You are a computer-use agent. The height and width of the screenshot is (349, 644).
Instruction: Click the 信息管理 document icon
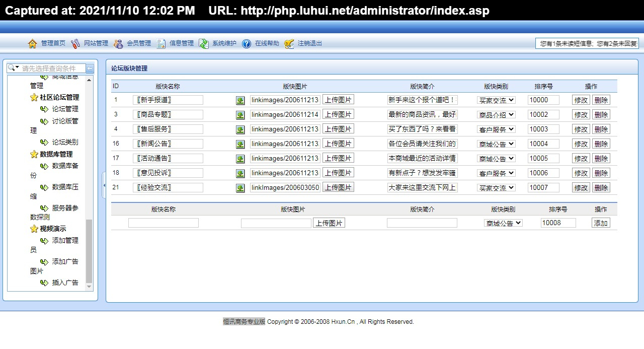(x=161, y=44)
